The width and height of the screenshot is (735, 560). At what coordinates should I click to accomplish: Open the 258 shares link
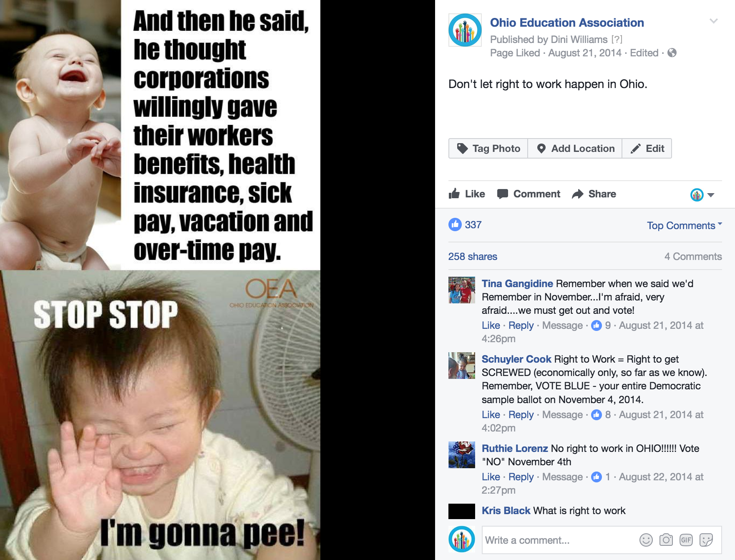click(x=473, y=256)
